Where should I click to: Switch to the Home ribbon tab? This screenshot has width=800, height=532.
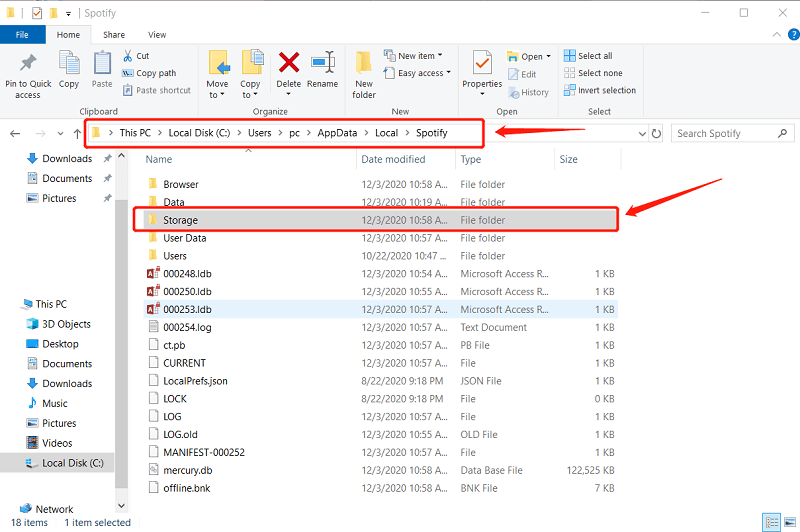pyautogui.click(x=68, y=35)
